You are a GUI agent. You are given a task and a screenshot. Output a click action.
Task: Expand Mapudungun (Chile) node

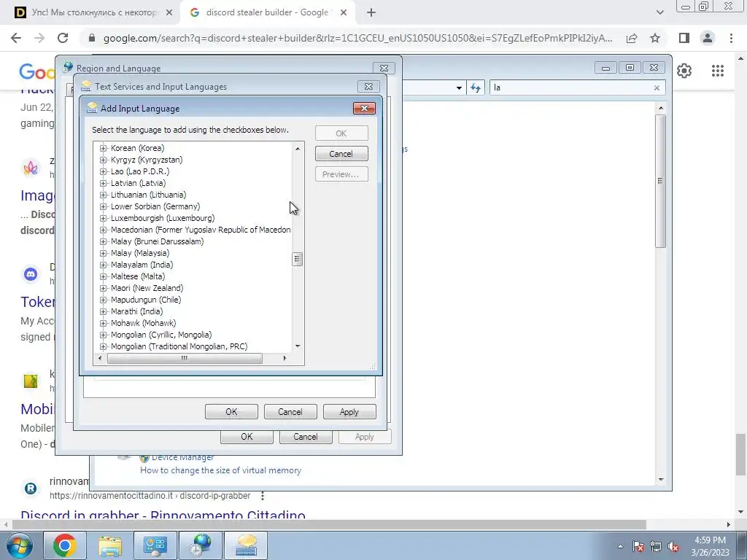pyautogui.click(x=103, y=300)
